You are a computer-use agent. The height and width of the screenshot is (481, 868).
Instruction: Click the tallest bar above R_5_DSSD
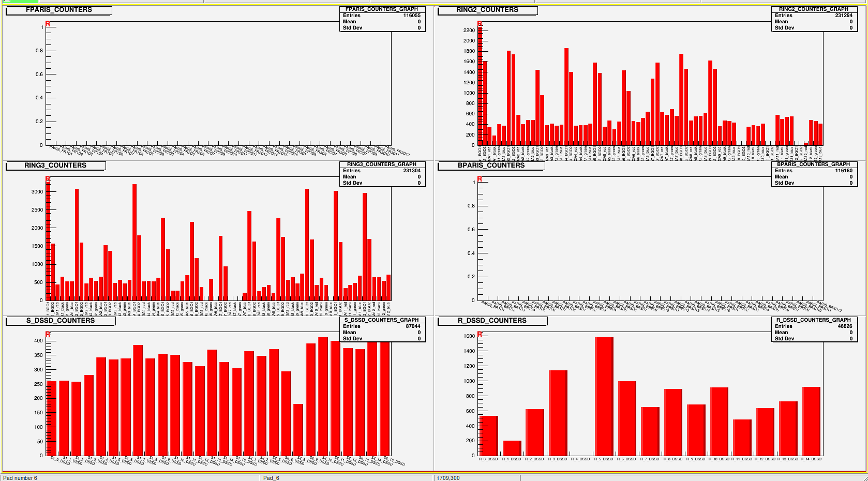pyautogui.click(x=604, y=396)
